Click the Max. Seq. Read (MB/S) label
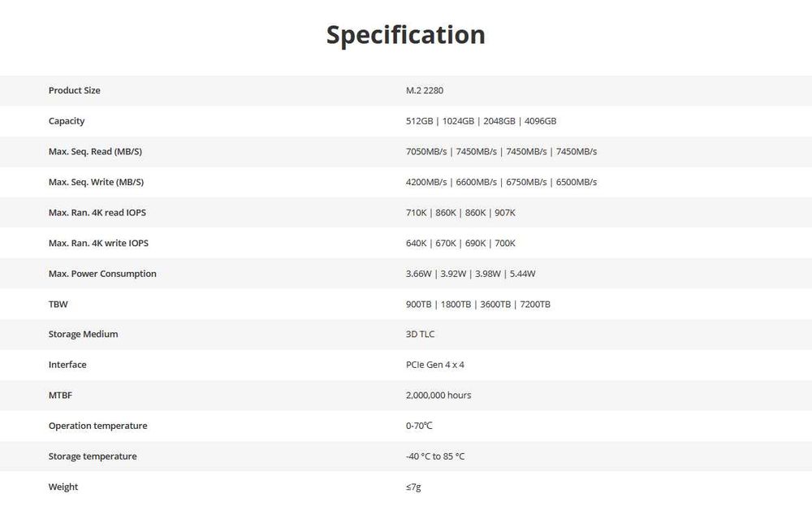 coord(95,152)
